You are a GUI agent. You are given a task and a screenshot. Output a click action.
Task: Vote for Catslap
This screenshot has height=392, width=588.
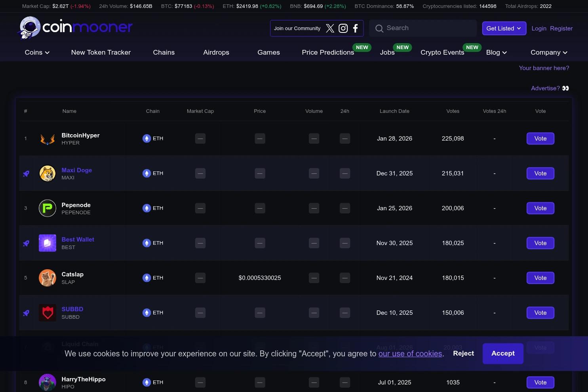540,278
